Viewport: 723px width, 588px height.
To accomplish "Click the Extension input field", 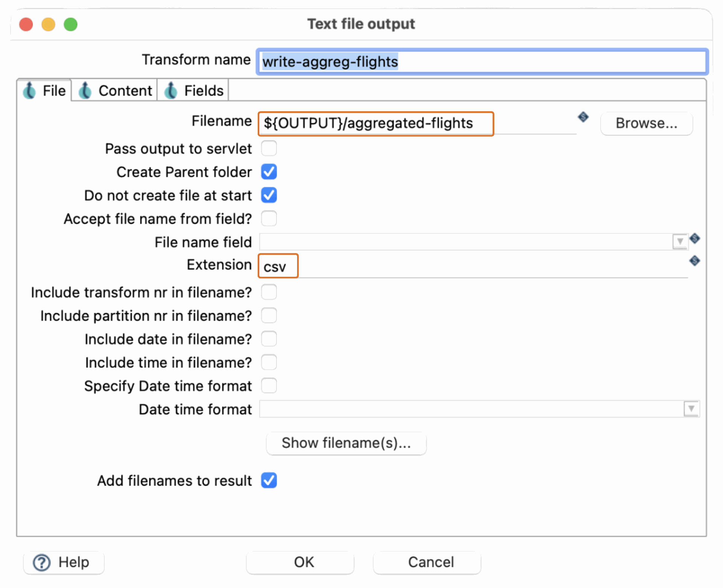I will point(473,267).
